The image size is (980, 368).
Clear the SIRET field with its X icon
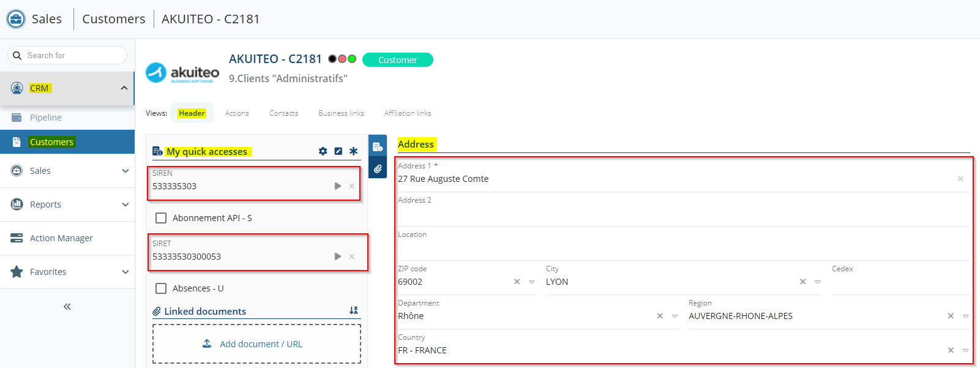pyautogui.click(x=352, y=257)
